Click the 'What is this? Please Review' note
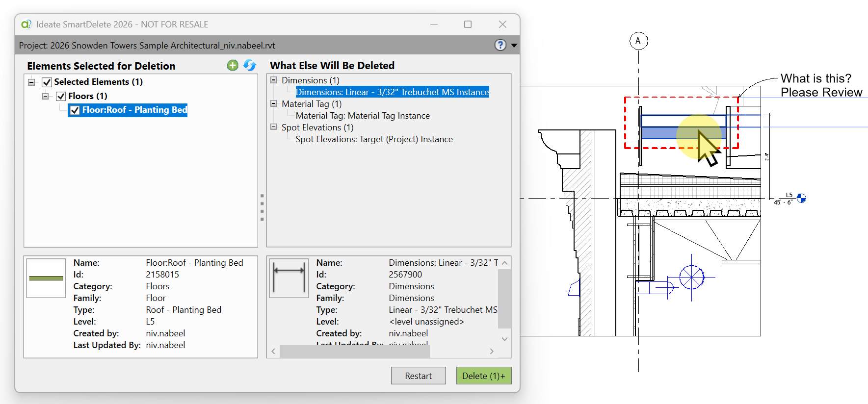Viewport: 868px width, 404px height. [821, 85]
